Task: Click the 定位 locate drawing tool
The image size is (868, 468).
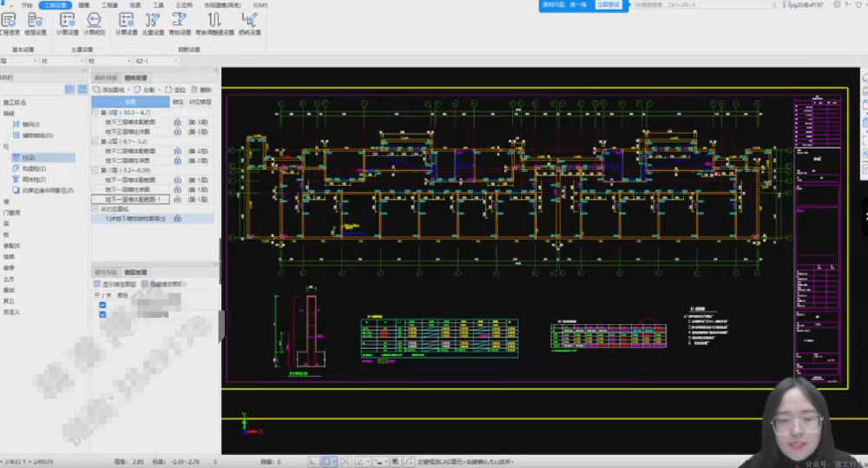Action: click(175, 89)
